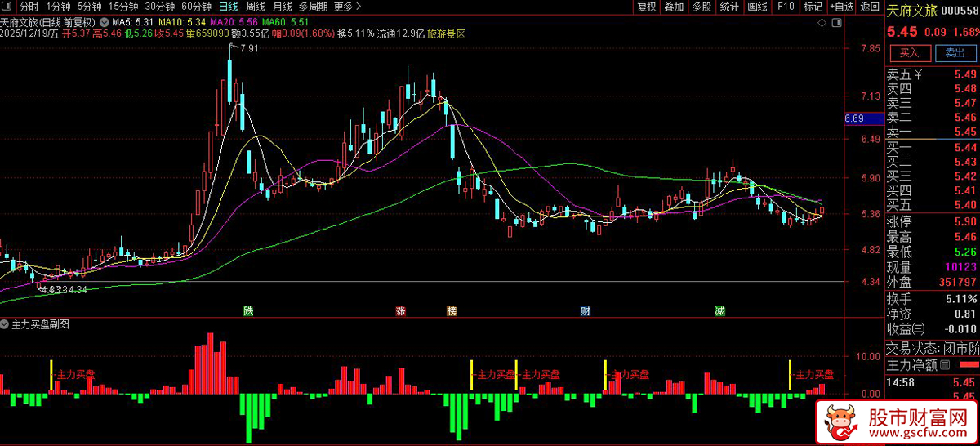Click the 买二 5.43 order row
980x446 pixels.
[x=932, y=162]
